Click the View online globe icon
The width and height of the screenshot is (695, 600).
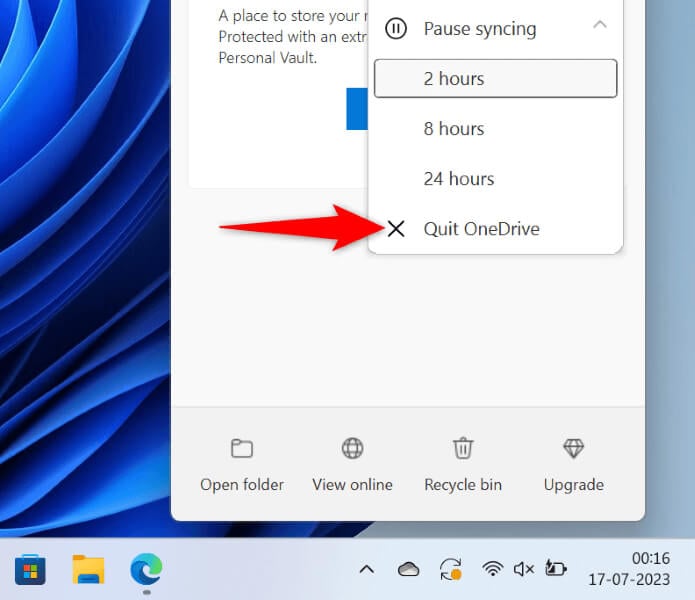[352, 448]
